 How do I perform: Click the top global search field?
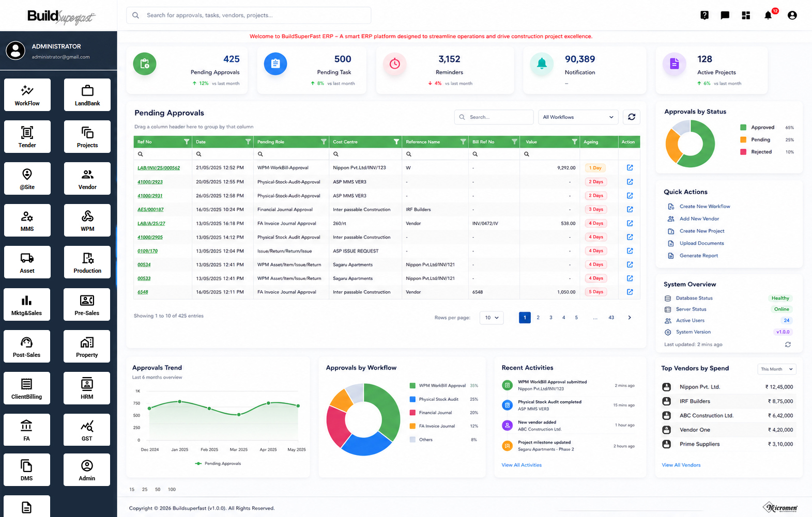[249, 15]
